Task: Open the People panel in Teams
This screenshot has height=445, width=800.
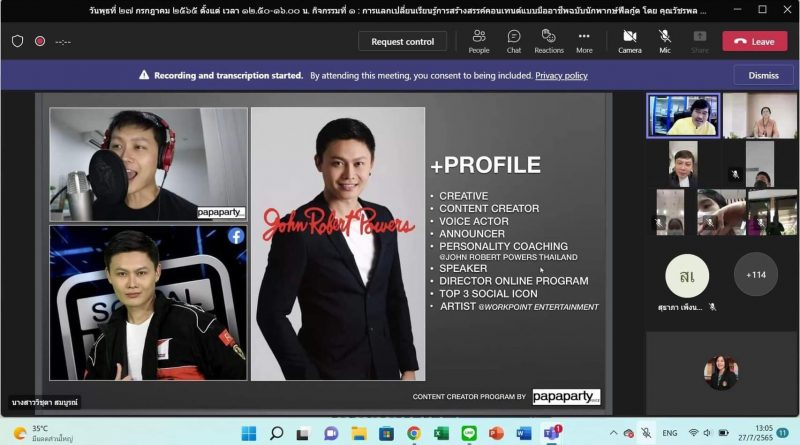Action: click(479, 41)
